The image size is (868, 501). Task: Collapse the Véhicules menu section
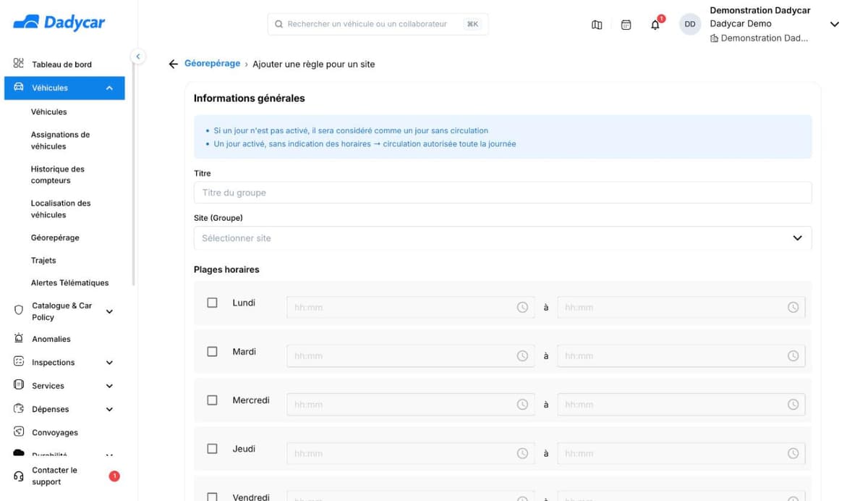109,88
